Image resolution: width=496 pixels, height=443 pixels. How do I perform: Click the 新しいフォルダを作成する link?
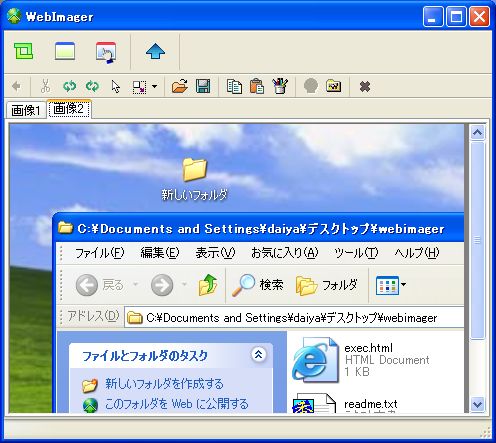click(x=164, y=384)
